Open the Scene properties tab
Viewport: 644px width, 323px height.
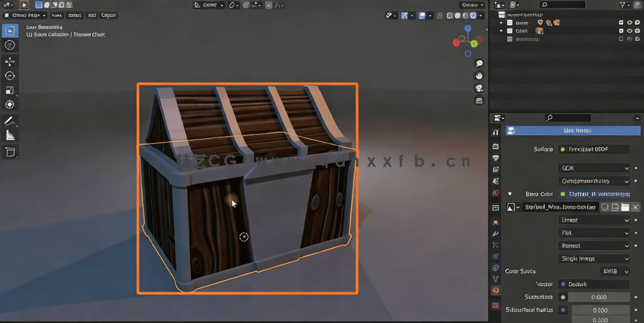click(496, 181)
